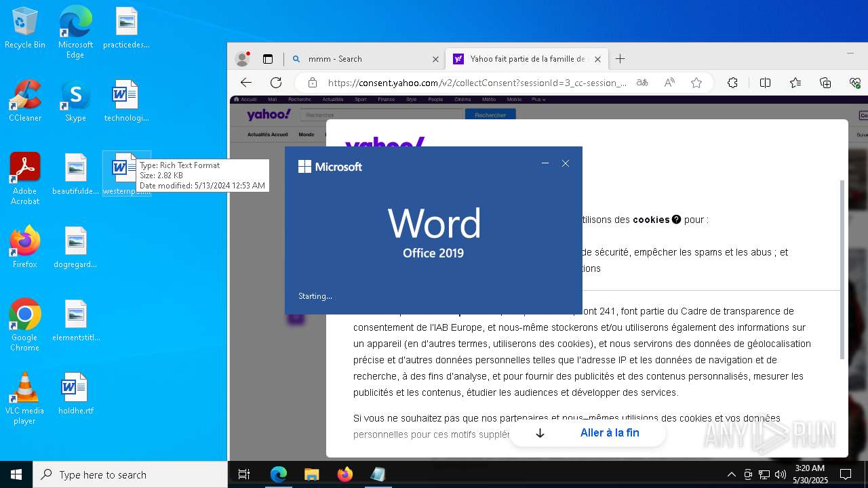Open Adobe Acrobat desktop shortcut

pyautogui.click(x=25, y=179)
